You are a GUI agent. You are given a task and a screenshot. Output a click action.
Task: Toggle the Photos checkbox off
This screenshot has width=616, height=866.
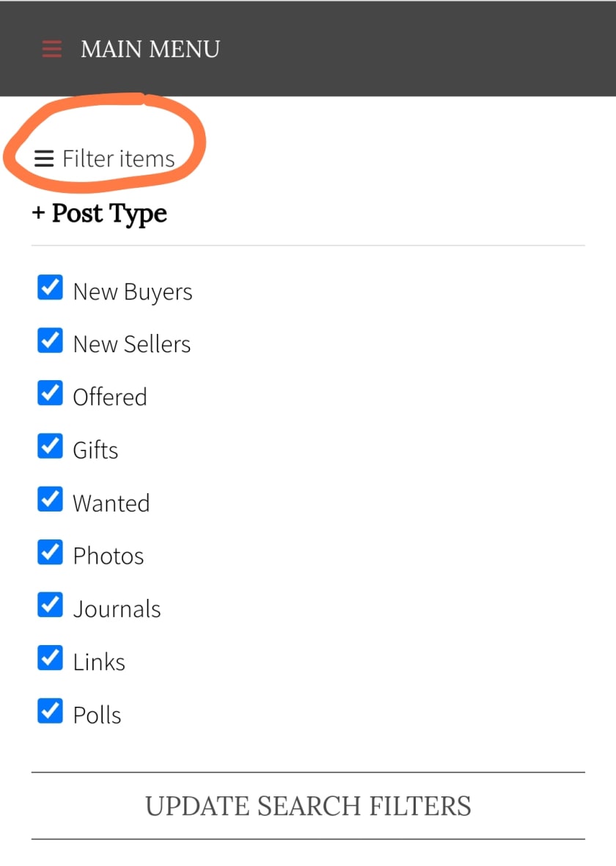(x=50, y=552)
